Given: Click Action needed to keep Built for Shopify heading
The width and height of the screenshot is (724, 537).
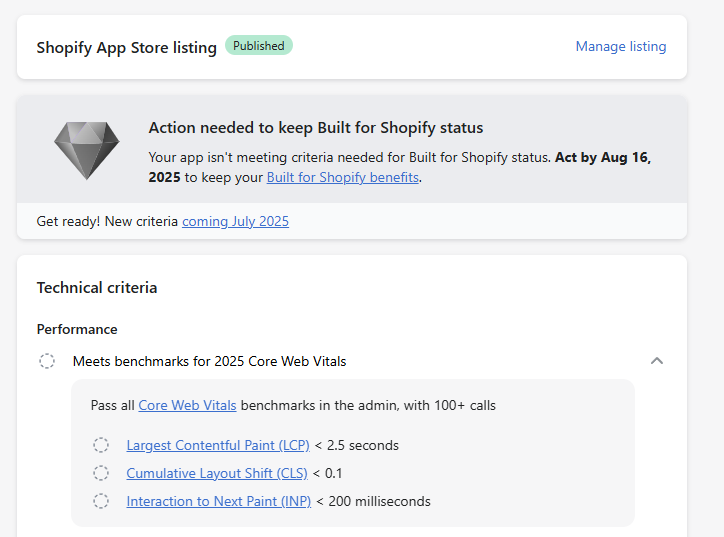Looking at the screenshot, I should 316,128.
